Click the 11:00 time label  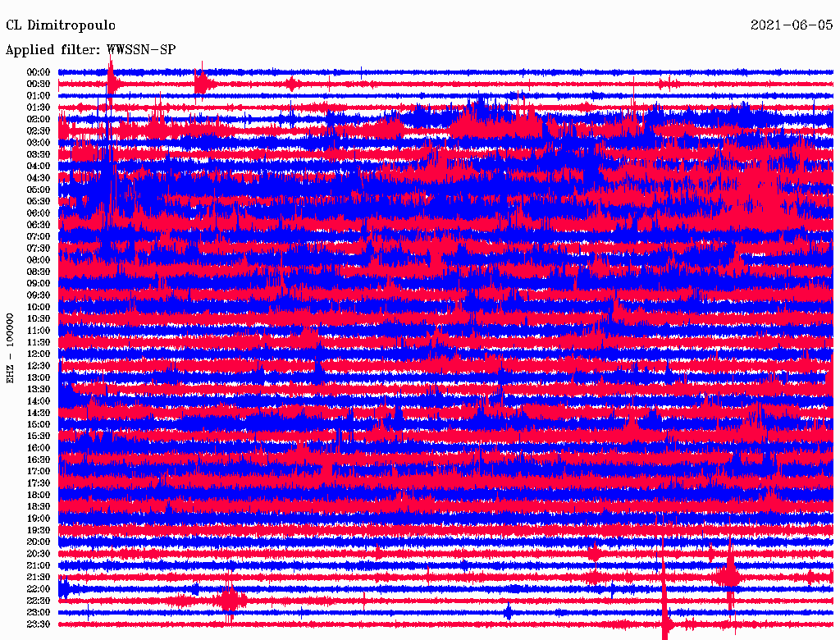[39, 330]
